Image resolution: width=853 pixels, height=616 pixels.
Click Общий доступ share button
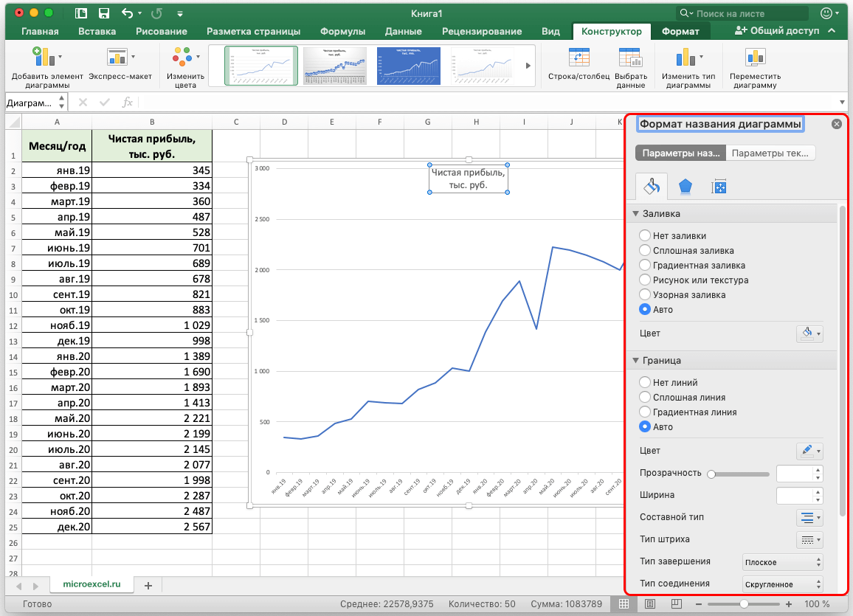(777, 31)
